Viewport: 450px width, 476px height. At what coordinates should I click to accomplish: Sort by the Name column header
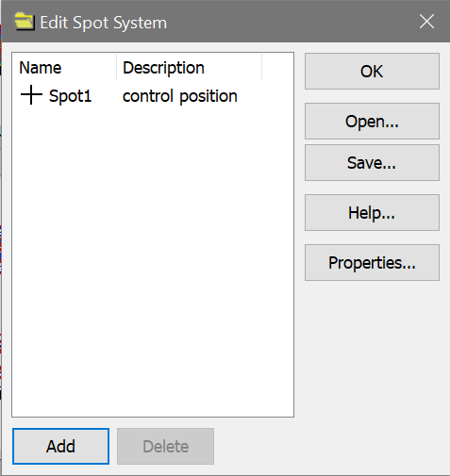click(64, 68)
